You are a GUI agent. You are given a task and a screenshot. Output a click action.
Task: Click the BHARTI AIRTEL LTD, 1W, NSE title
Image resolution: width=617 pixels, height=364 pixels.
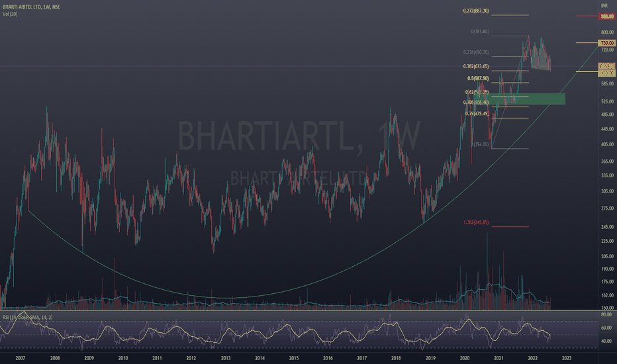[32, 7]
